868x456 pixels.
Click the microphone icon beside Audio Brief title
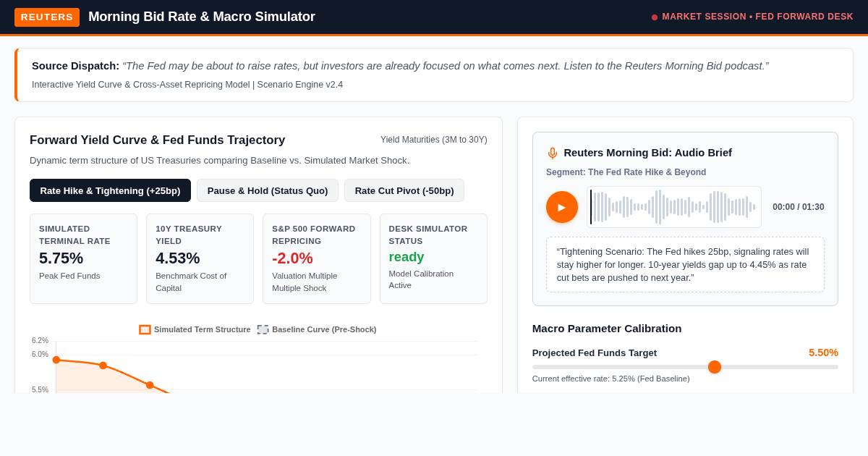tap(553, 153)
